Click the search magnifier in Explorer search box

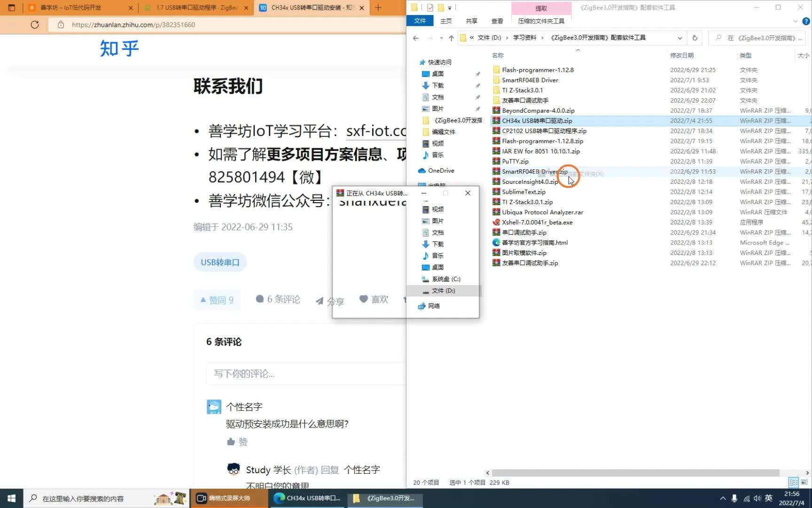point(718,38)
